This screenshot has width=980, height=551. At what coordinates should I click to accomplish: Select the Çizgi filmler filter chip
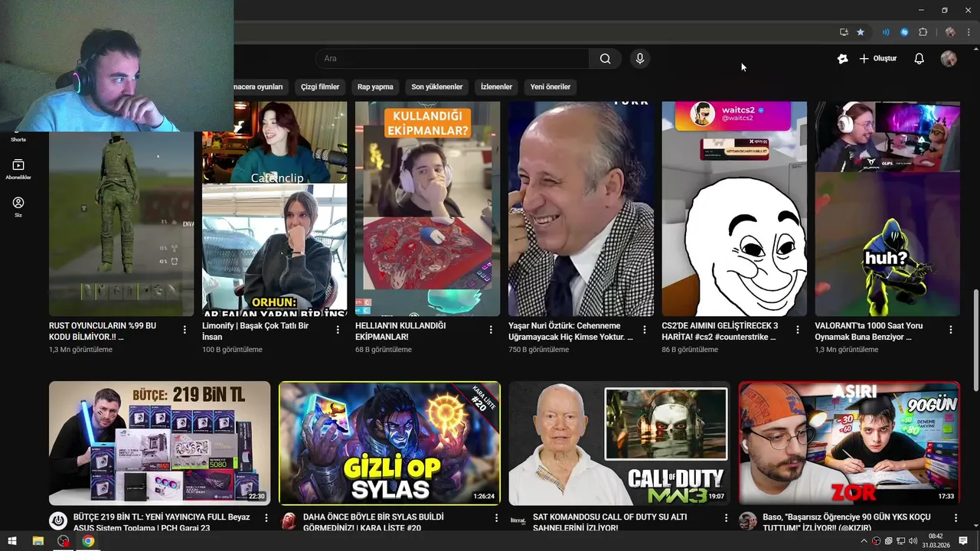click(320, 86)
